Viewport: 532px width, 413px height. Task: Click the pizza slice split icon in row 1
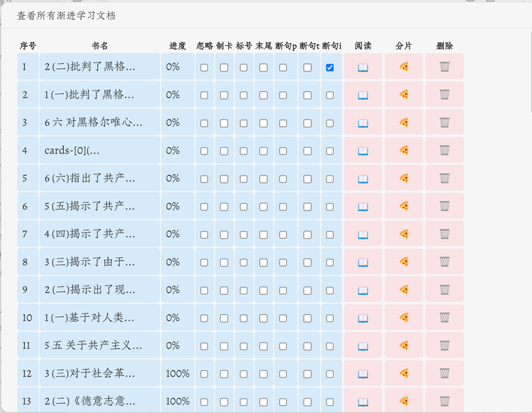(x=403, y=67)
